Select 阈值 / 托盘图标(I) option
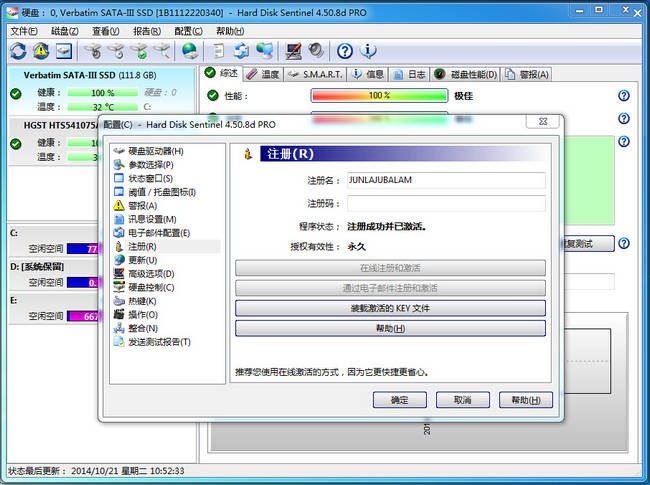This screenshot has width=650, height=485. [155, 192]
